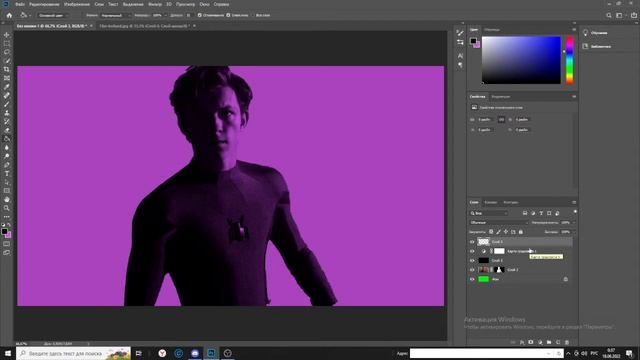Toggle the layer filter on/off switch
The height and width of the screenshot is (360, 640).
pos(575,212)
